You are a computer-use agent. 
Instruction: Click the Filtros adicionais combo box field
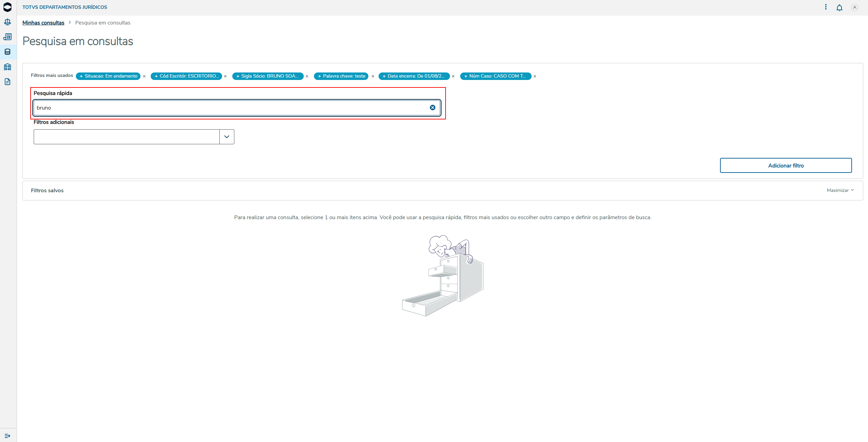click(127, 137)
